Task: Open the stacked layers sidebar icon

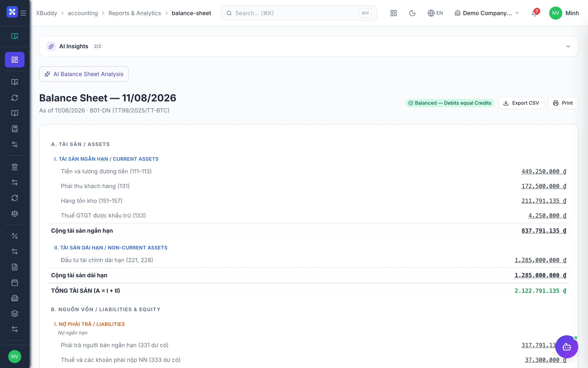Action: coord(14,314)
